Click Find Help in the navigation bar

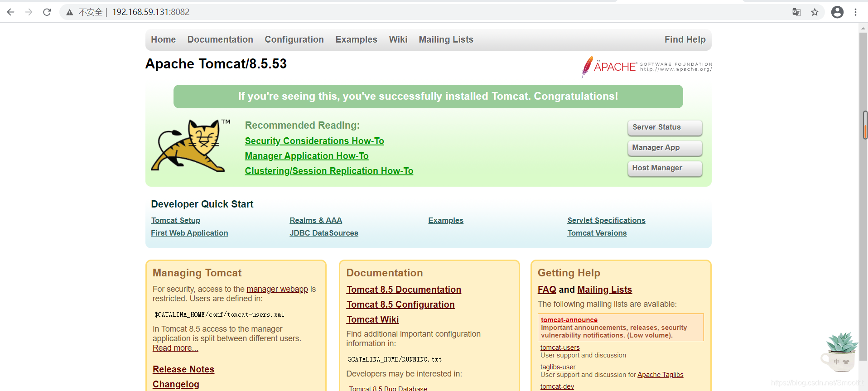(685, 39)
